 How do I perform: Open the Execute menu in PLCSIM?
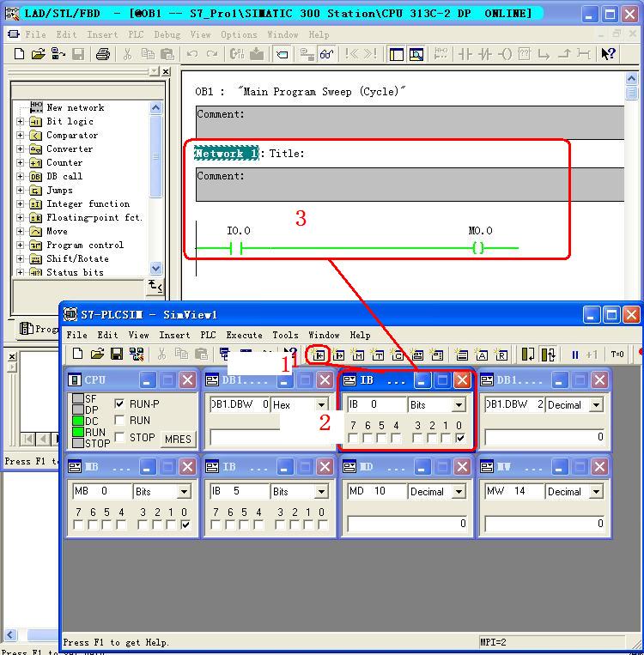[244, 336]
